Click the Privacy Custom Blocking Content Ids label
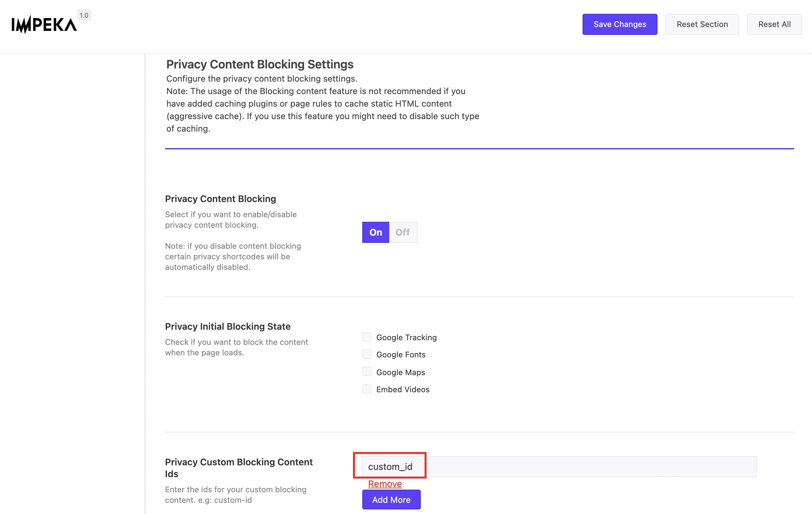812x514 pixels. [x=238, y=468]
